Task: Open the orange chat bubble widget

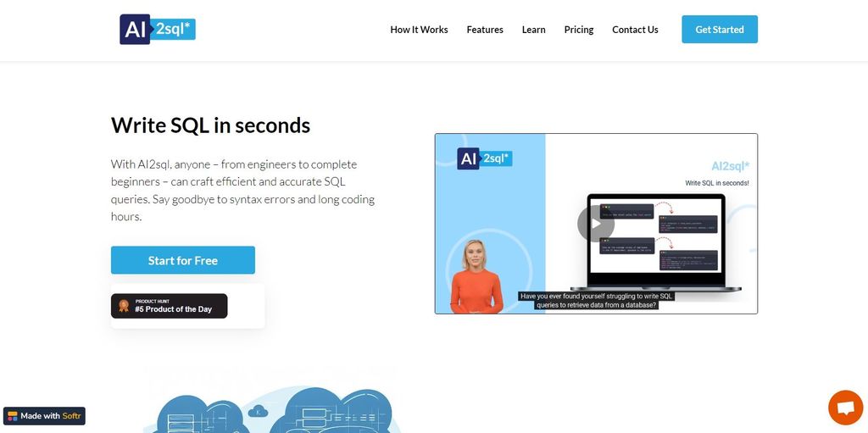Action: pos(845,408)
